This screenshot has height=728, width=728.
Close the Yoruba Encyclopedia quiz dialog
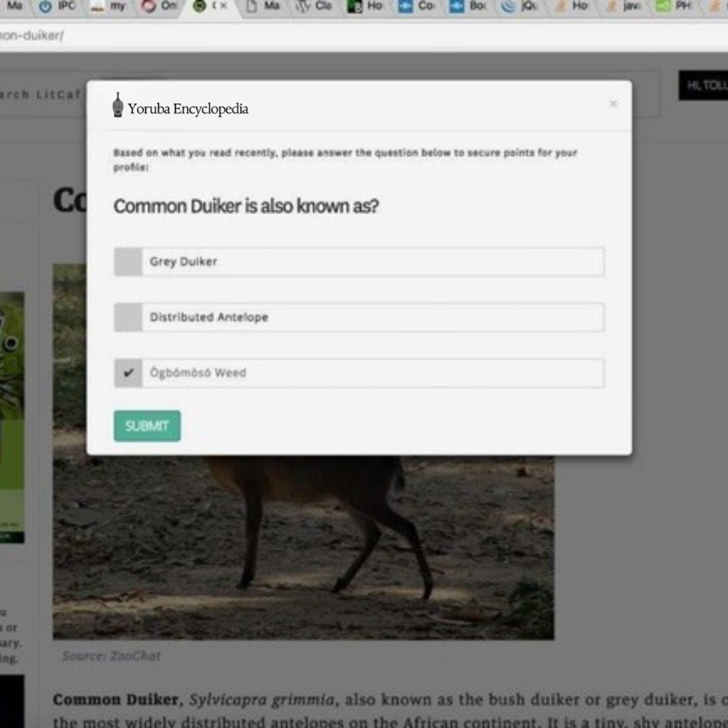[614, 104]
